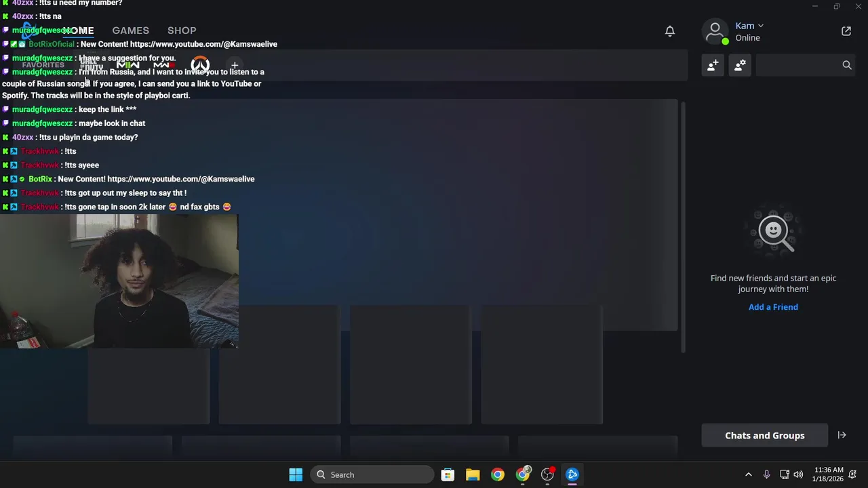Maximize the Battle.net window
Viewport: 868px width, 488px height.
tap(836, 6)
